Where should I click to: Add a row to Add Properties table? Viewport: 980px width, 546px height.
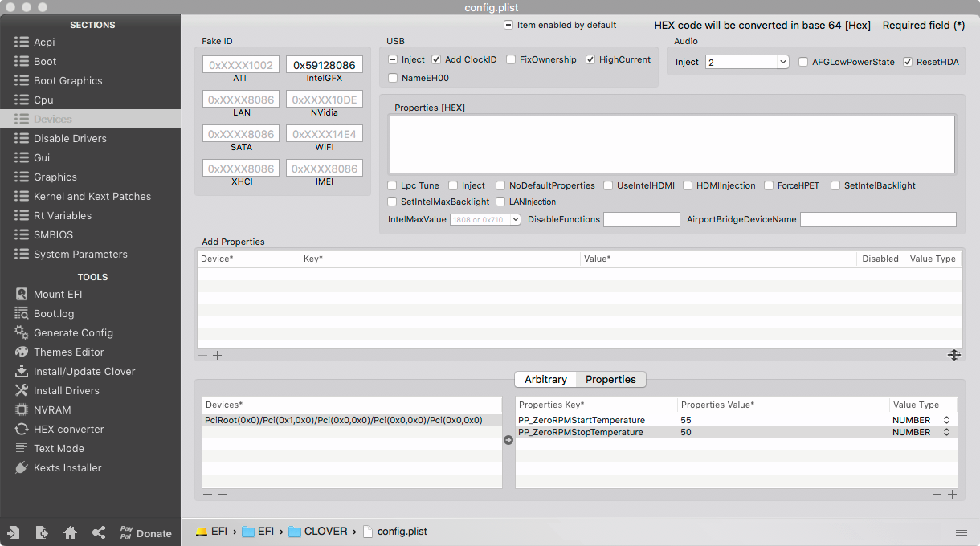tap(217, 355)
